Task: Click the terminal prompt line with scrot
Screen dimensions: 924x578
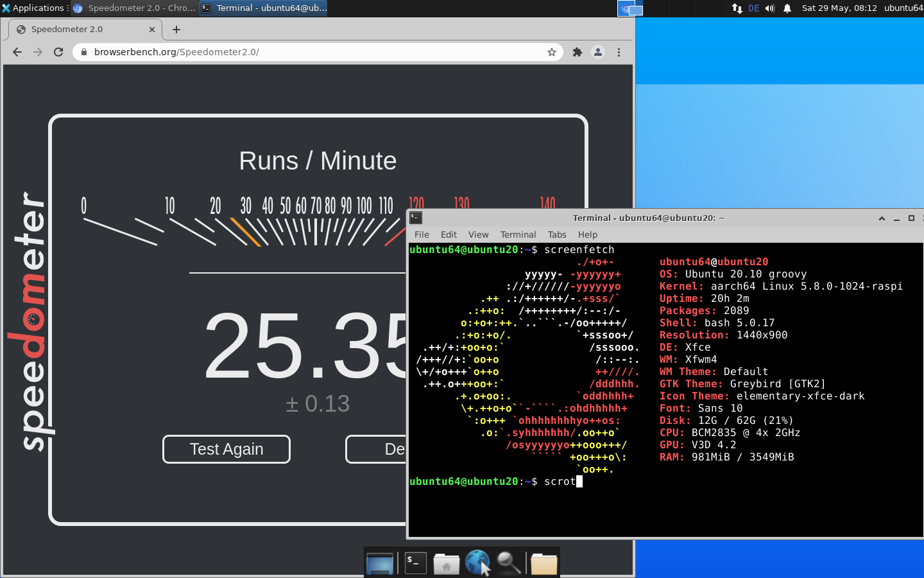Action: (496, 482)
